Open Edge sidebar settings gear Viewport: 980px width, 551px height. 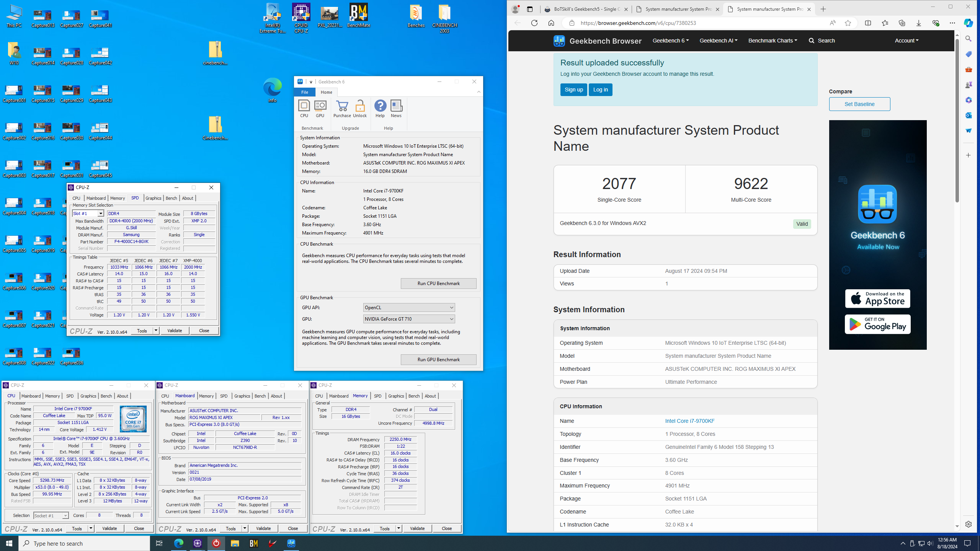coord(969,524)
